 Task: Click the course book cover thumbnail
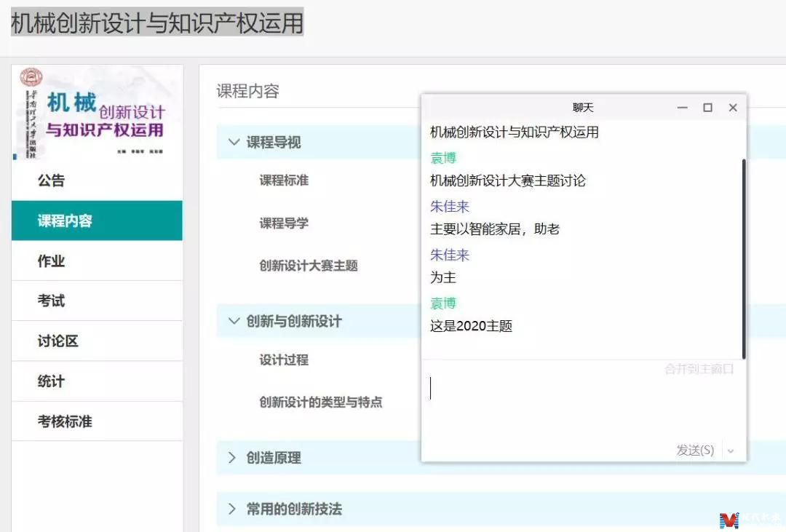coord(97,113)
